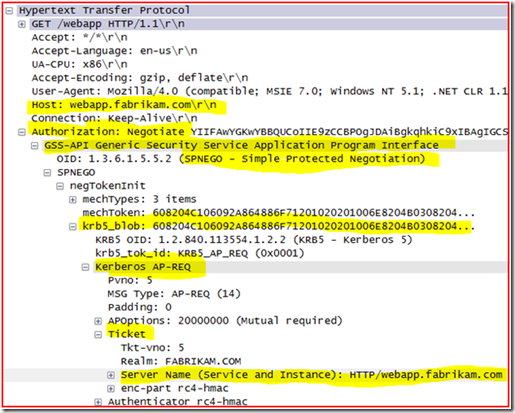Collapse the negTokenInit node

click(60, 186)
